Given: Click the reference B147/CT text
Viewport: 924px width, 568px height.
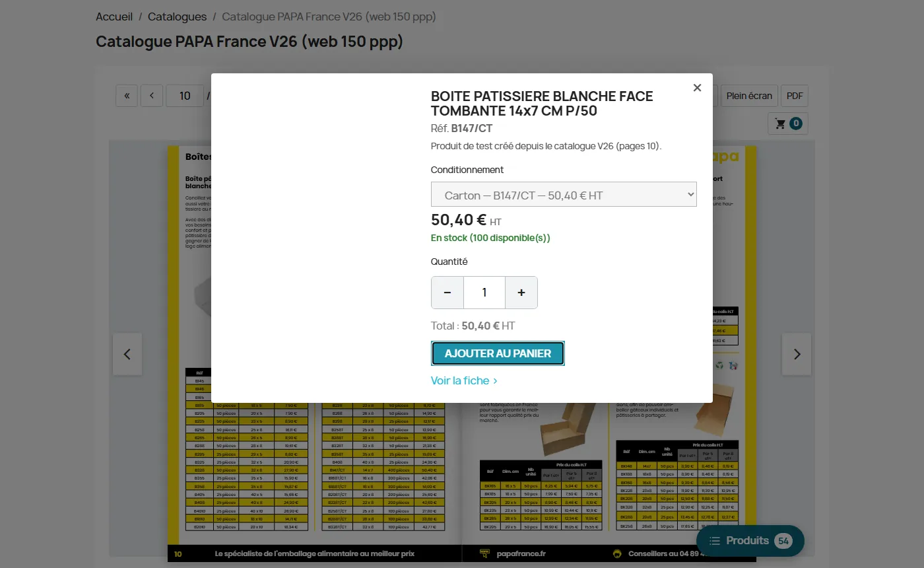Looking at the screenshot, I should coord(471,128).
